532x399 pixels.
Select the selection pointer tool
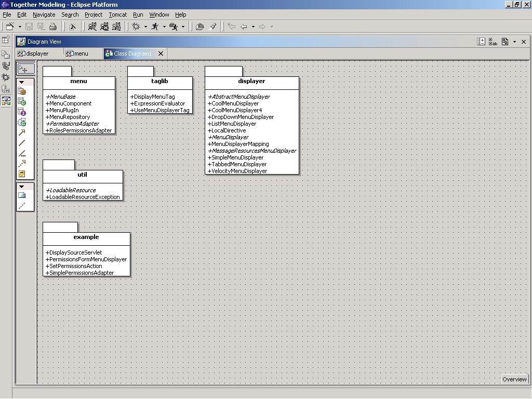[25, 69]
